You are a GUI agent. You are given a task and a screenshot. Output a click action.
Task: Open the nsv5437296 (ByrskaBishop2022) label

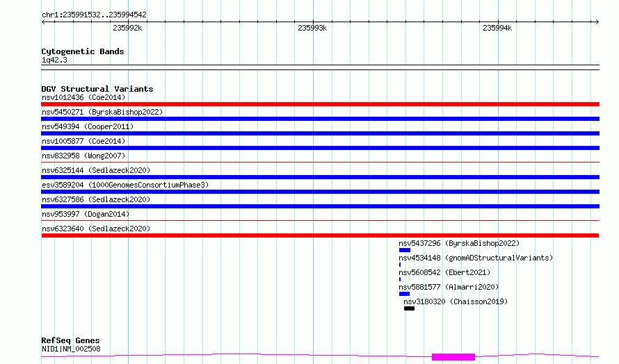point(459,243)
